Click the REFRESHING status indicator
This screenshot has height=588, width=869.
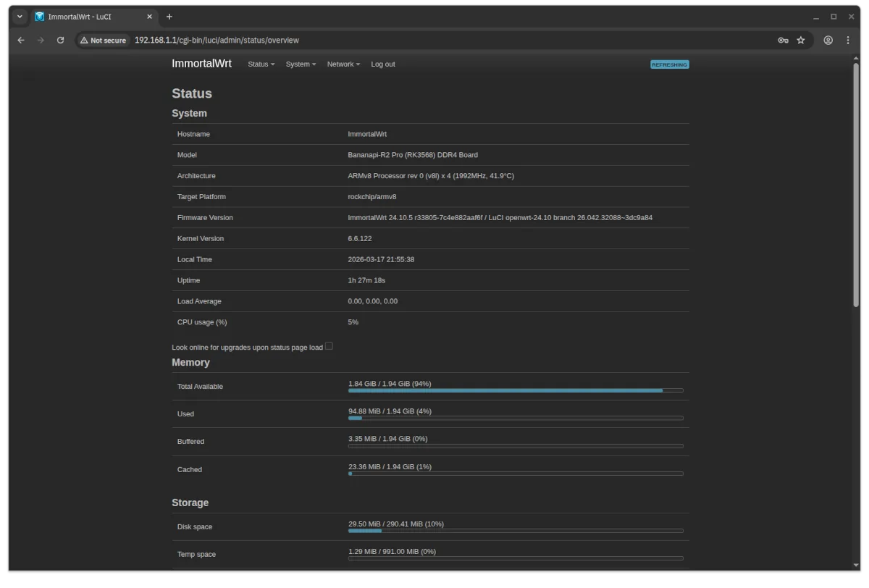pos(669,64)
